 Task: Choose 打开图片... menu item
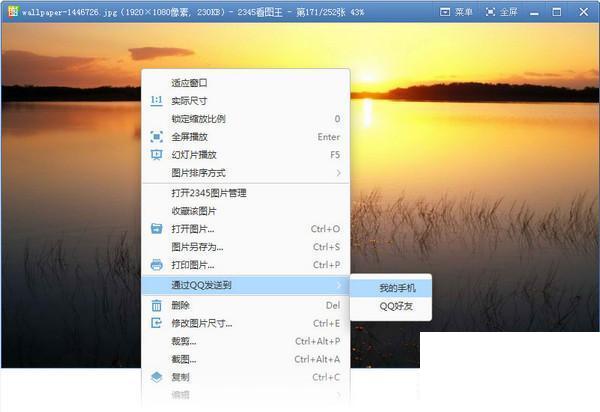245,229
